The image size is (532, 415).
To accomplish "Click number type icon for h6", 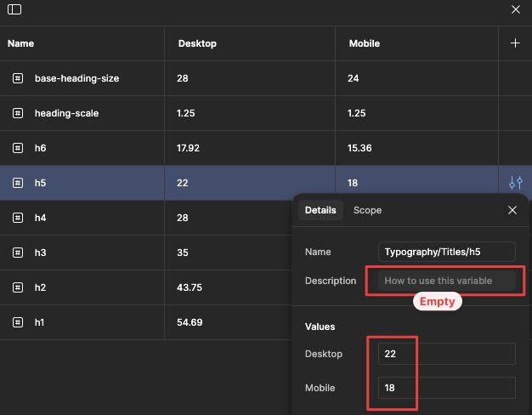I will pos(18,148).
